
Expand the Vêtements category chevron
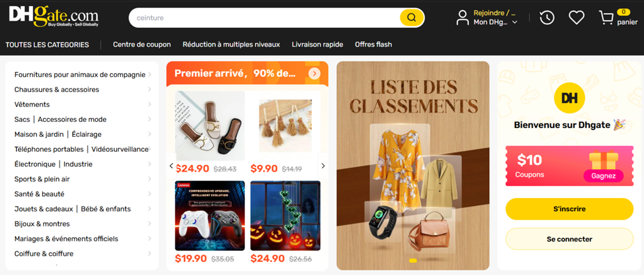tap(149, 105)
